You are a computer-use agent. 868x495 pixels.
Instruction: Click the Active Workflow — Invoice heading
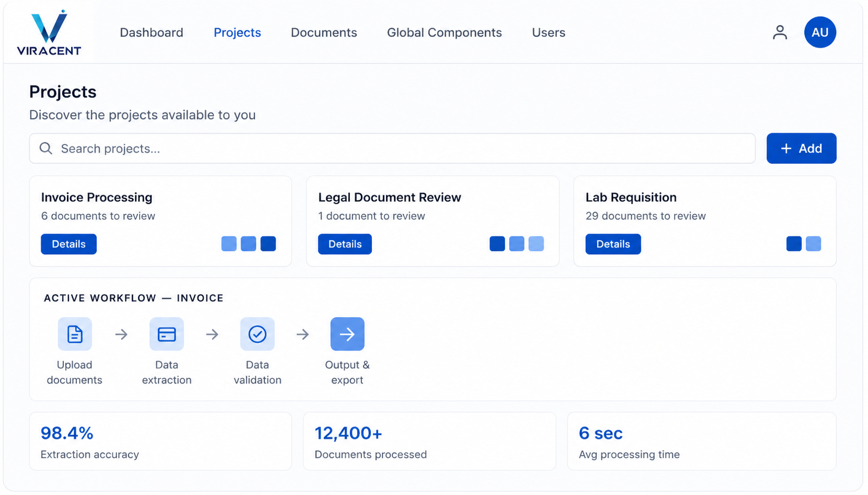coord(134,298)
